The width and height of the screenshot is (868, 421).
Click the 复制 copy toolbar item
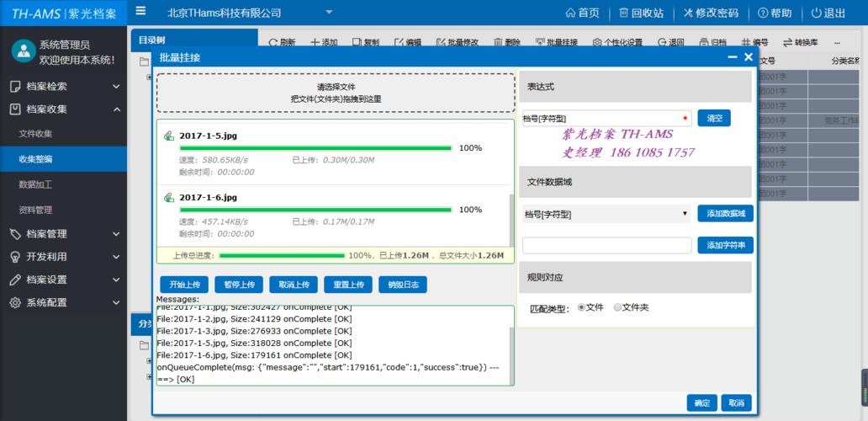[x=366, y=43]
